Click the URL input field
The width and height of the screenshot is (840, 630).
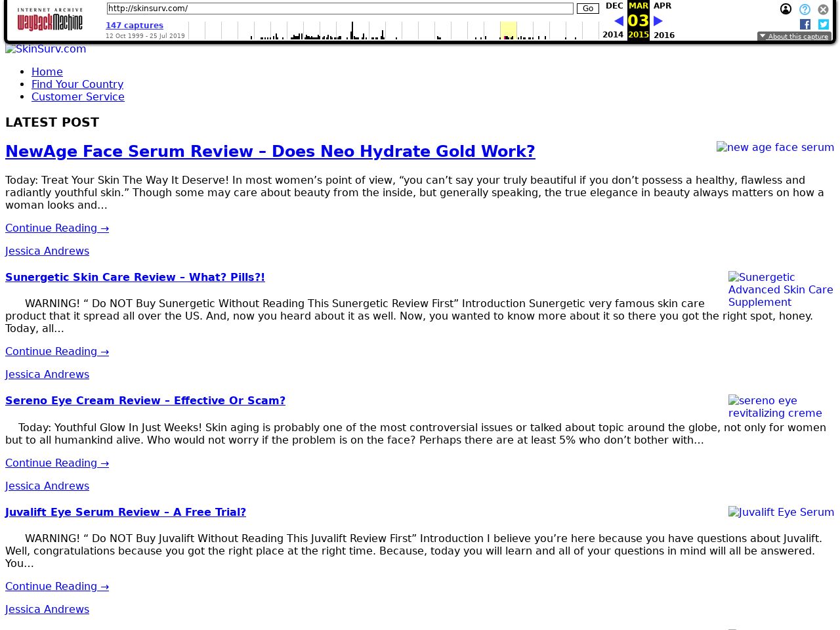coord(339,9)
